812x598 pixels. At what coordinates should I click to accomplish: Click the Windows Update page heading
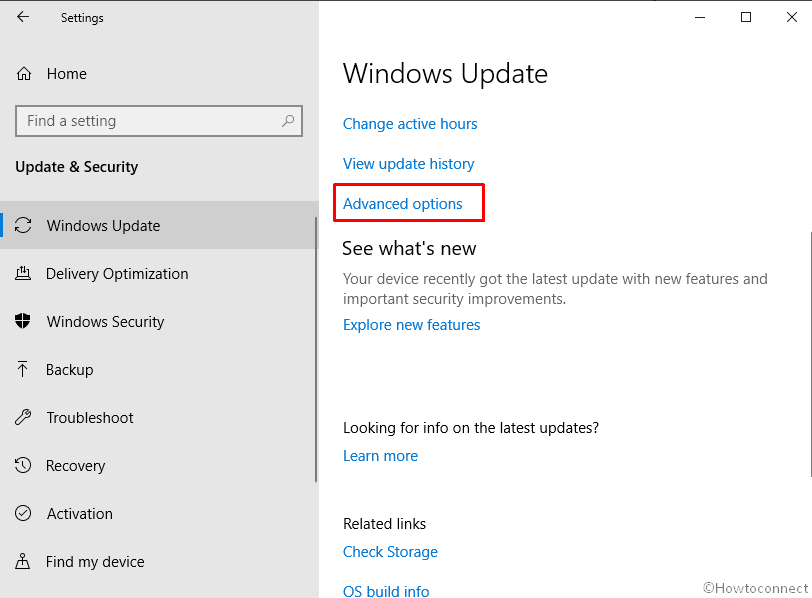pyautogui.click(x=445, y=74)
